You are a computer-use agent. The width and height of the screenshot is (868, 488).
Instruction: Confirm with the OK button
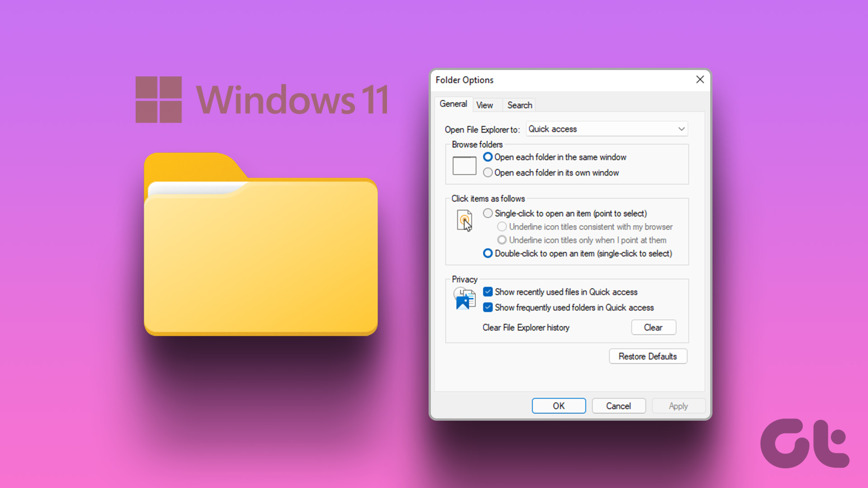[x=559, y=406]
